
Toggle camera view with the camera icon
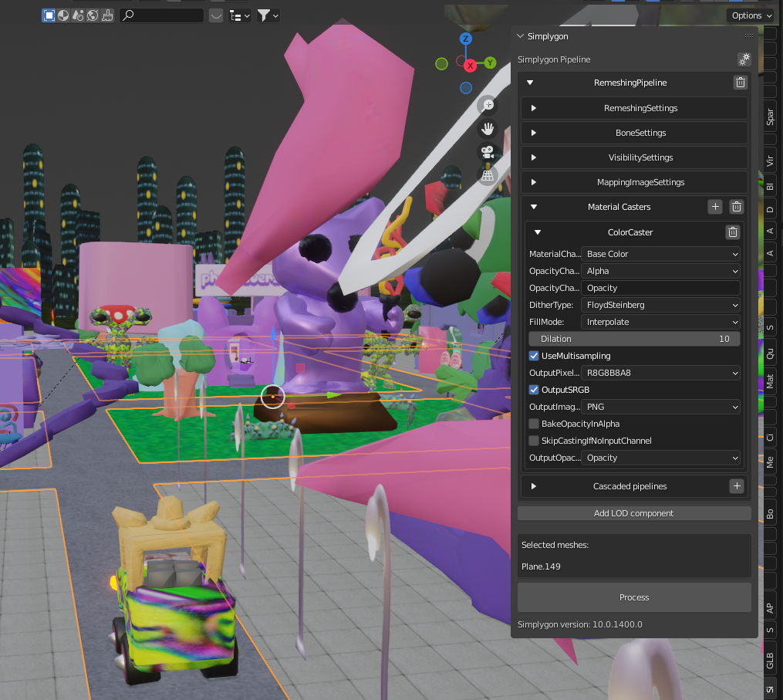click(488, 152)
